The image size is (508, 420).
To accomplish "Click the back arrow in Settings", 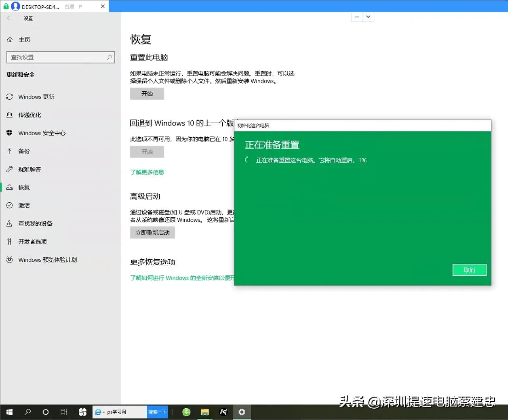I will pos(9,18).
